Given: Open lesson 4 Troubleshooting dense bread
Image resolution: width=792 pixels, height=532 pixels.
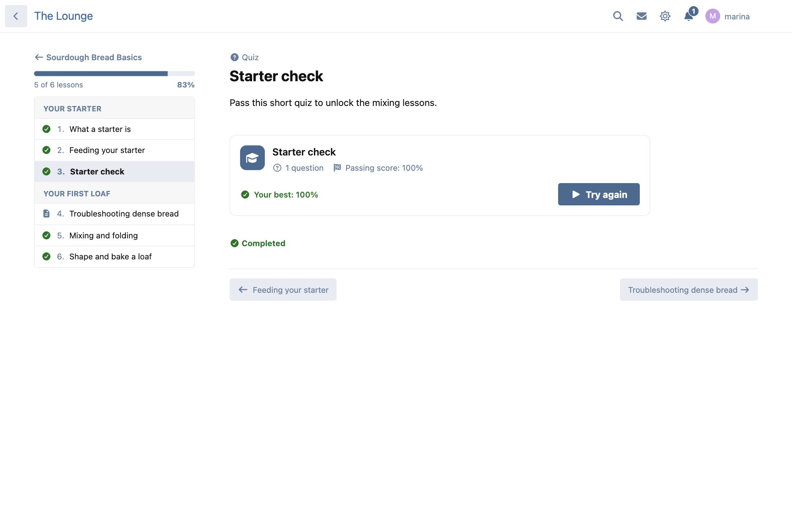Looking at the screenshot, I should tap(114, 214).
